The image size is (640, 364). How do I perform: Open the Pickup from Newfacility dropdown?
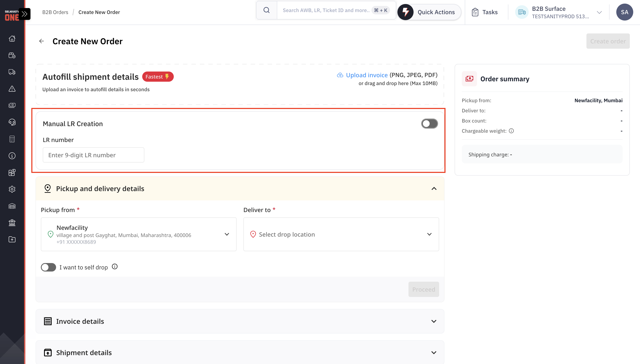coord(138,234)
